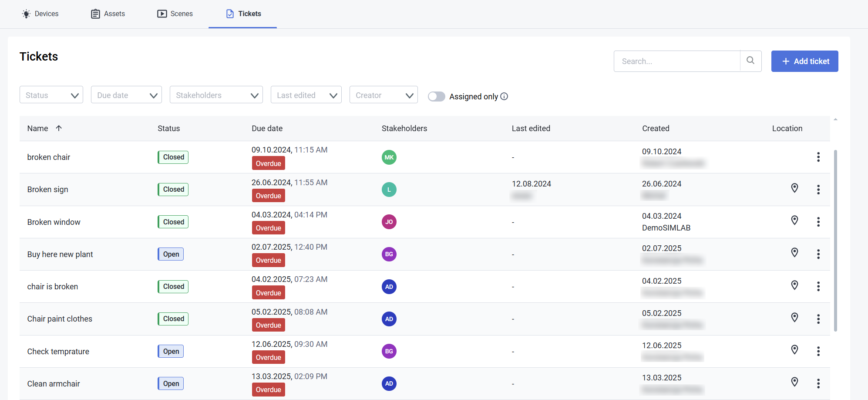Open more options for Chair paint clothes
The height and width of the screenshot is (400, 868).
click(x=818, y=319)
